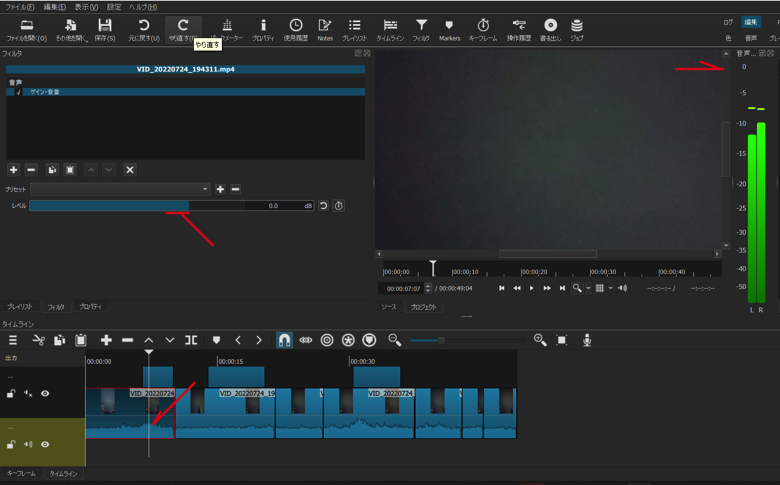Show the プレイリスト panel from the toolbar
The image size is (780, 485).
point(354,30)
